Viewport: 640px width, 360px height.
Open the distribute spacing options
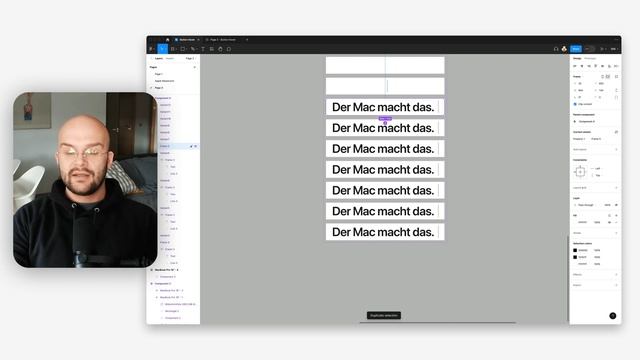[x=616, y=66]
